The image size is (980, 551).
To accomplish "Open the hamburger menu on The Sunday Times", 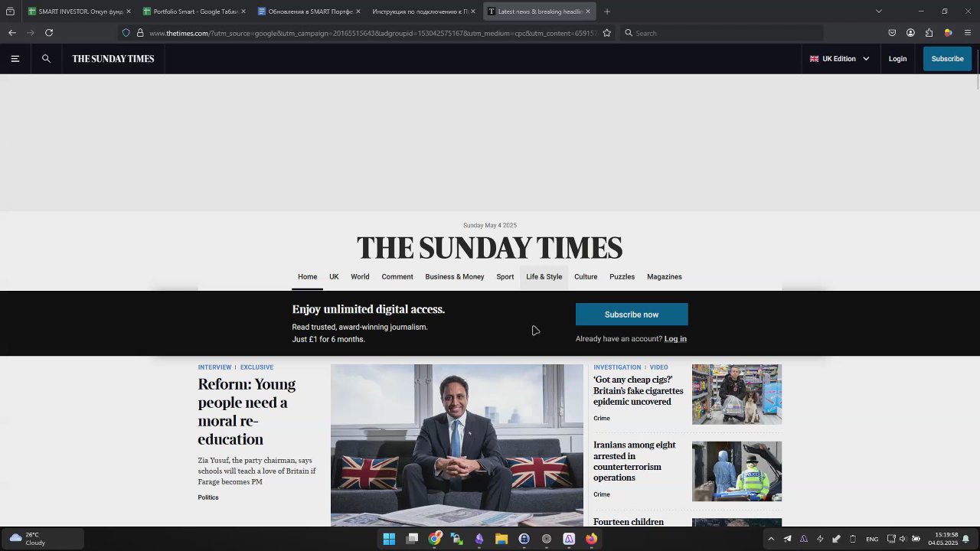I will point(15,59).
